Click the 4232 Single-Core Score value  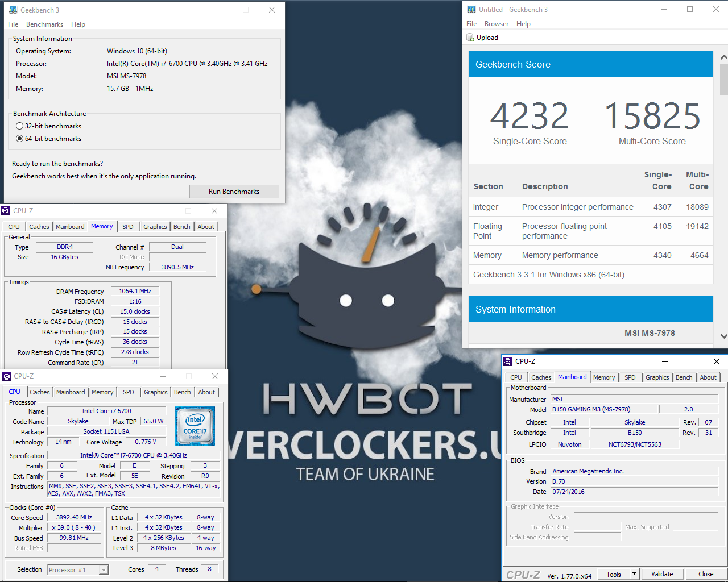coord(530,115)
